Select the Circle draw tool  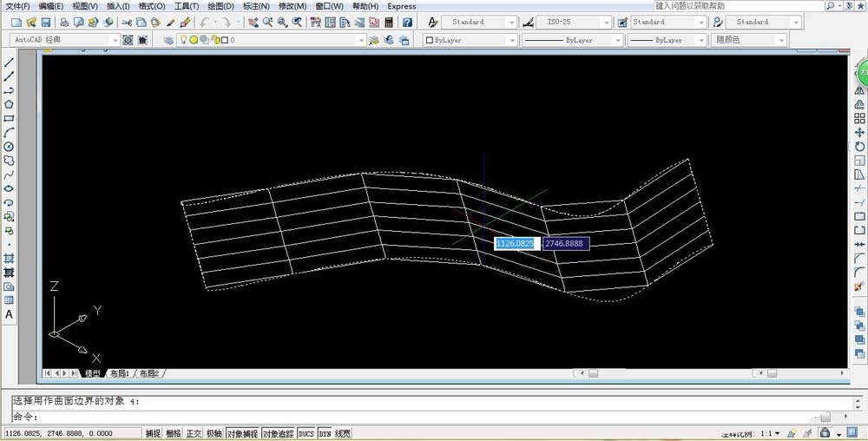click(x=9, y=147)
